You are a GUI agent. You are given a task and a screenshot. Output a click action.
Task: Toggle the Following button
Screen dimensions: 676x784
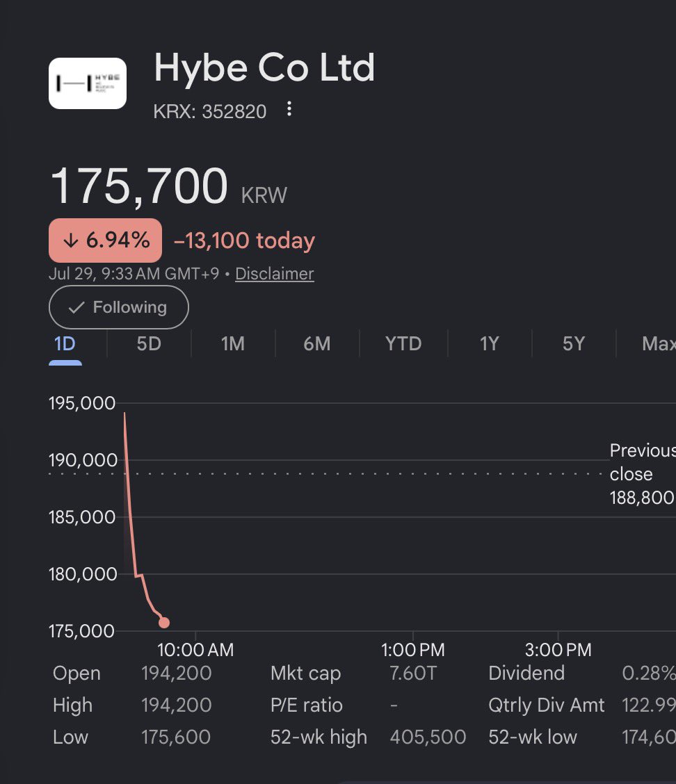[x=119, y=307]
